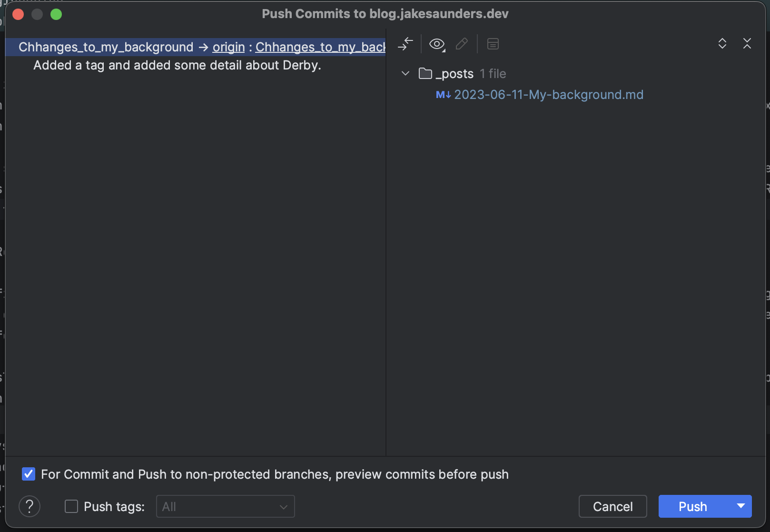Open the eye preview options icon

pos(436,44)
